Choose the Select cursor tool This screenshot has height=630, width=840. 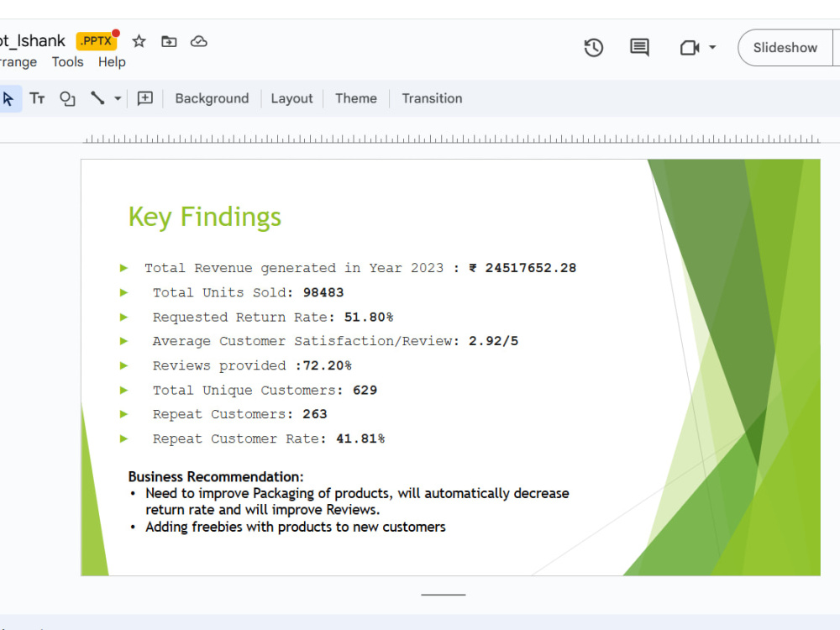pos(8,98)
